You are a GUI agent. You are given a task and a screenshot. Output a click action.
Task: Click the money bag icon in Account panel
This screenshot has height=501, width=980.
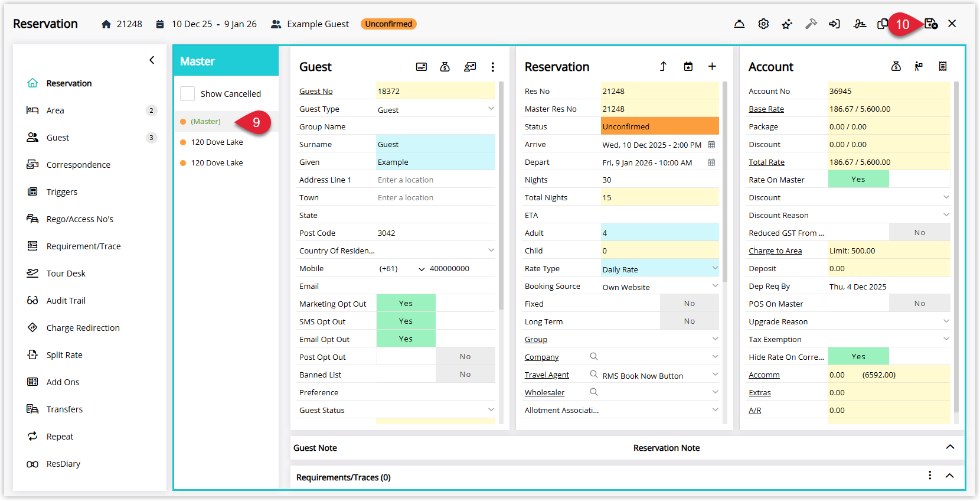tap(896, 67)
